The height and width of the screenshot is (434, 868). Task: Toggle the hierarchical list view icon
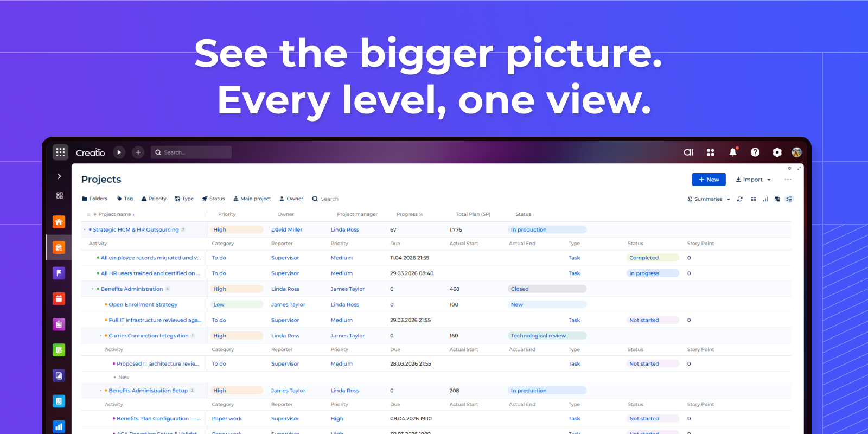pyautogui.click(x=789, y=199)
